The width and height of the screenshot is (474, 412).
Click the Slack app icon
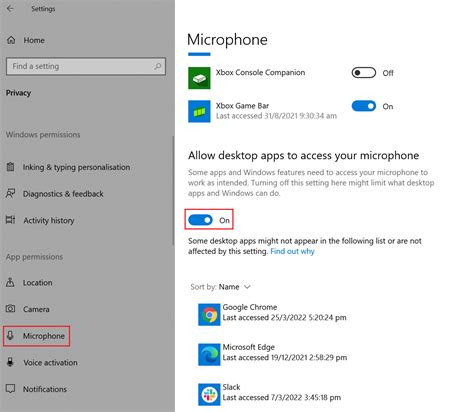(x=209, y=395)
